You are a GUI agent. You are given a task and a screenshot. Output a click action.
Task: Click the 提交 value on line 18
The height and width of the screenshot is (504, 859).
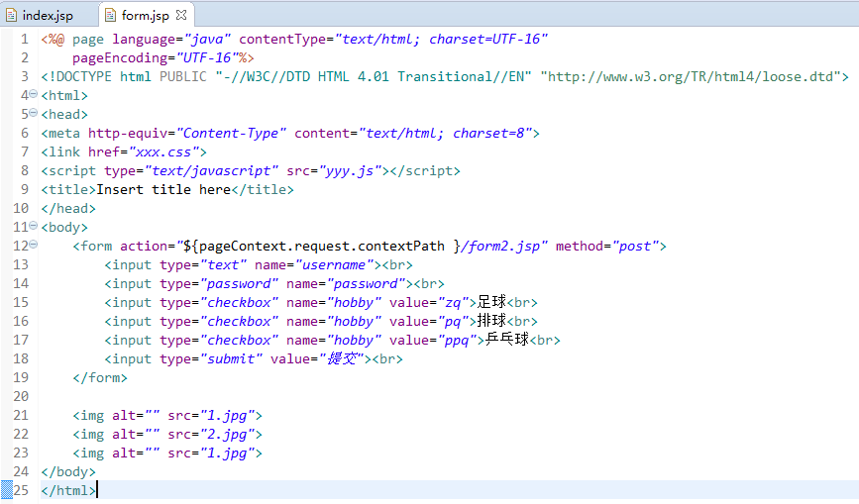pyautogui.click(x=342, y=359)
